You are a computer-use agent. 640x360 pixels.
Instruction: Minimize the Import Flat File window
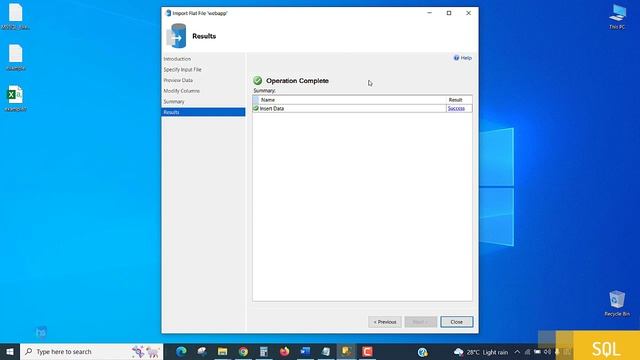[429, 13]
